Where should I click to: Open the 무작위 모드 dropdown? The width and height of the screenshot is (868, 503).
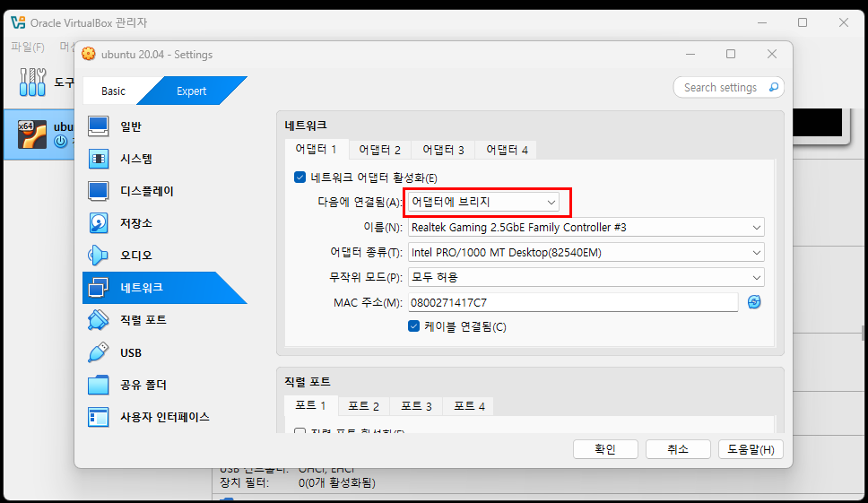pos(586,277)
